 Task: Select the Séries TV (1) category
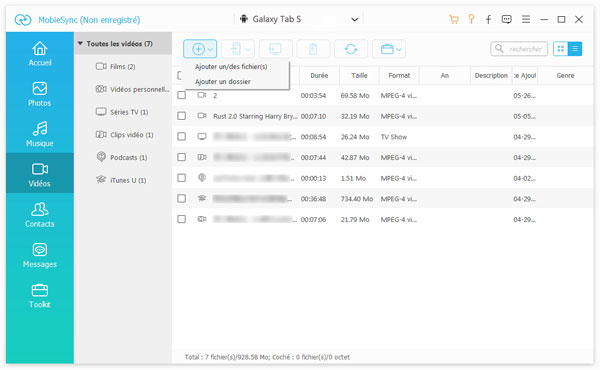click(122, 112)
